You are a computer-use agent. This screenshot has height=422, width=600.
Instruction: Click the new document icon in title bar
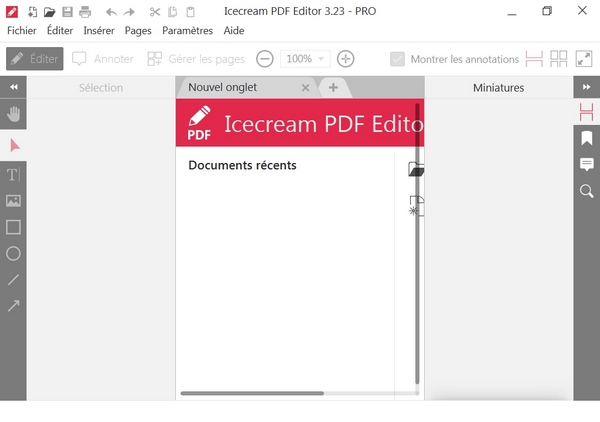point(33,12)
